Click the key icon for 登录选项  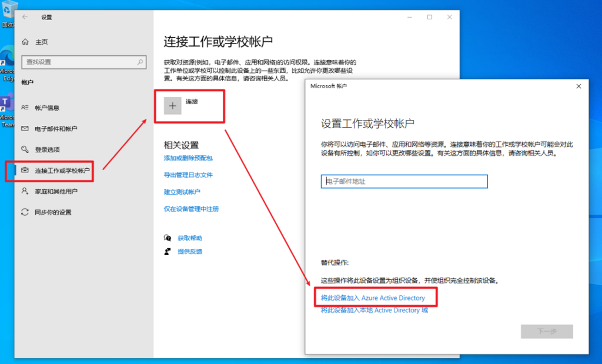25,149
